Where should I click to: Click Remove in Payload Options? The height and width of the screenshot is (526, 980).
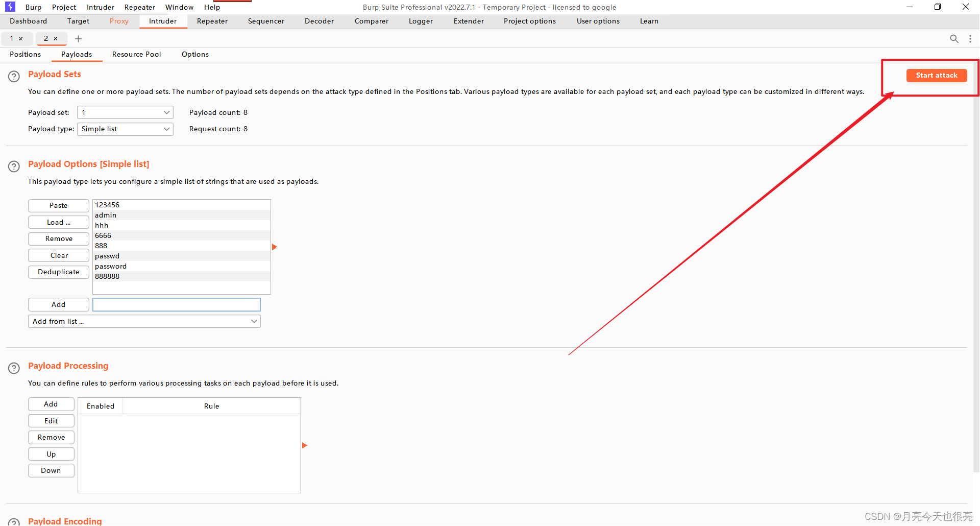tap(59, 238)
